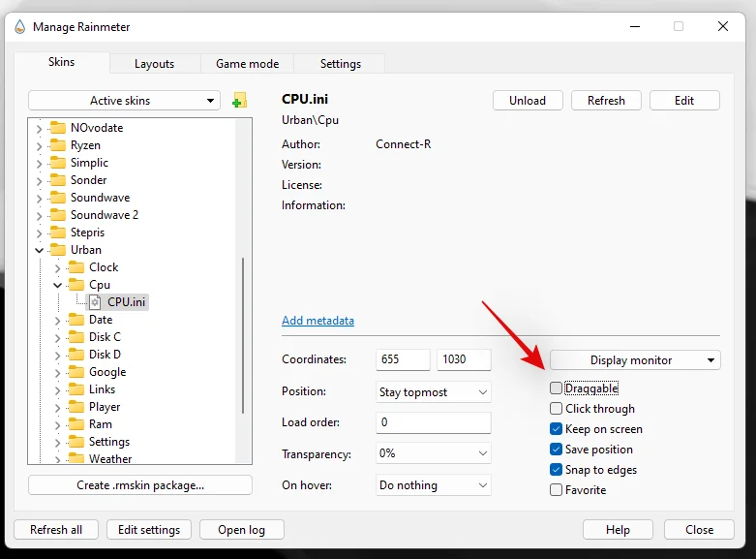The image size is (756, 559).
Task: Click the create new skin icon
Action: [239, 101]
